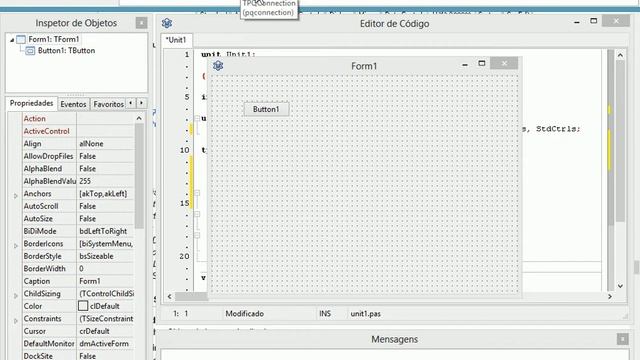Click the code editor scroll-down arrow
Viewport: 640px width, 360px height.
click(620, 286)
